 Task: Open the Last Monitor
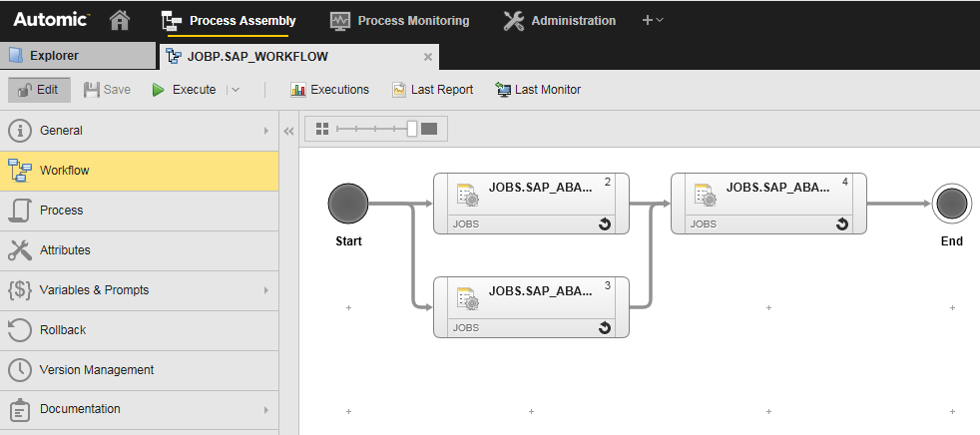[538, 90]
